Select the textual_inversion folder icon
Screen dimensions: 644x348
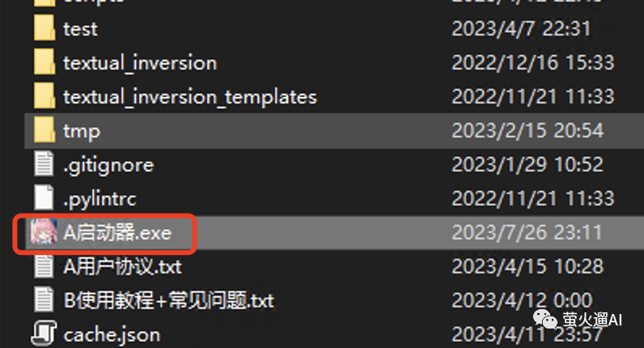click(44, 62)
